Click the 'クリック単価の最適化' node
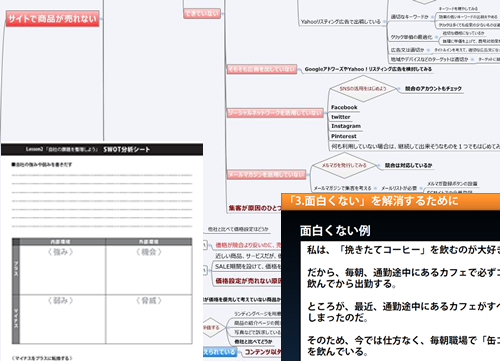The width and height of the screenshot is (500, 361). (411, 37)
